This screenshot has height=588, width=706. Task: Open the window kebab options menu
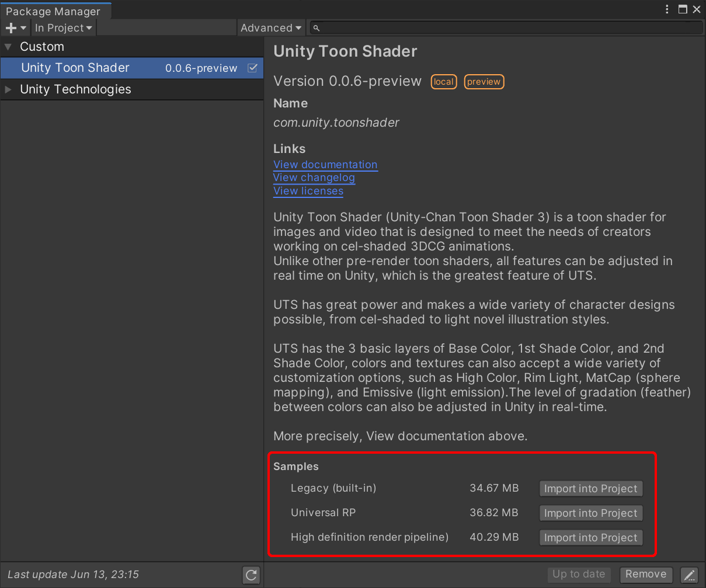pos(667,9)
